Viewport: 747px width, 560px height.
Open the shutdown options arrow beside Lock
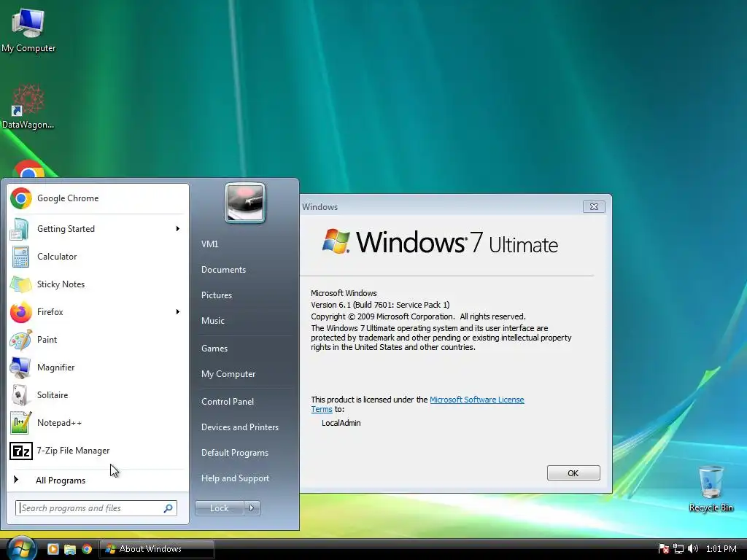point(252,508)
